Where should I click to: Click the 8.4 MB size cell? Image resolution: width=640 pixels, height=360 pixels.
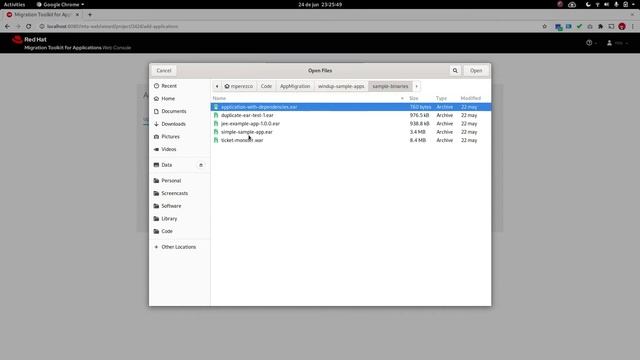pyautogui.click(x=418, y=140)
